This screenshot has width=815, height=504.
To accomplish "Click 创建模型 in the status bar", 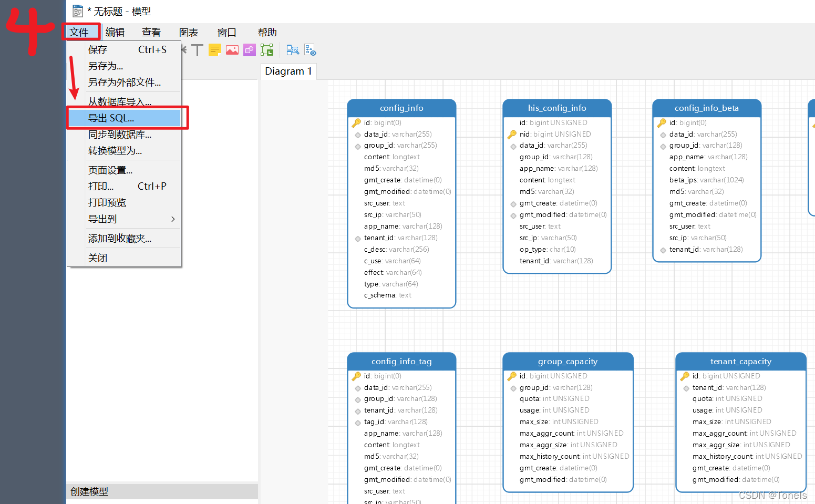I will pos(87,491).
